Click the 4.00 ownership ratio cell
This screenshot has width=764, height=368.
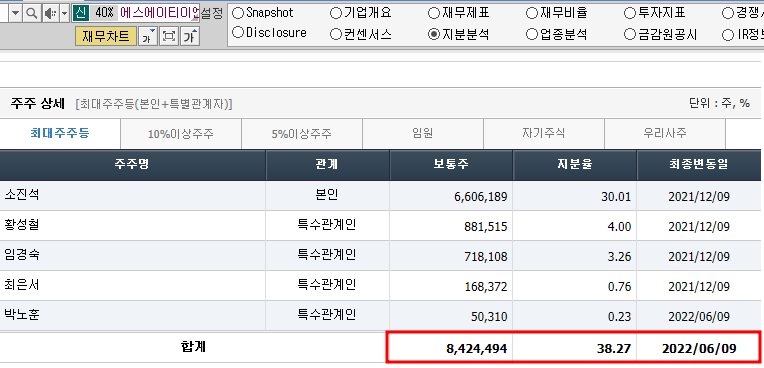click(x=574, y=226)
